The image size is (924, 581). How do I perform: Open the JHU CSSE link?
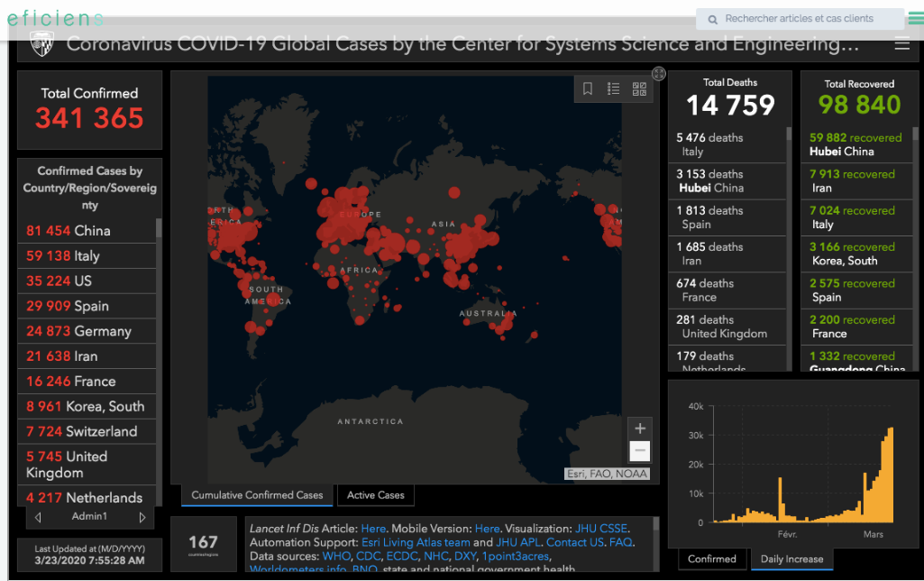point(601,529)
